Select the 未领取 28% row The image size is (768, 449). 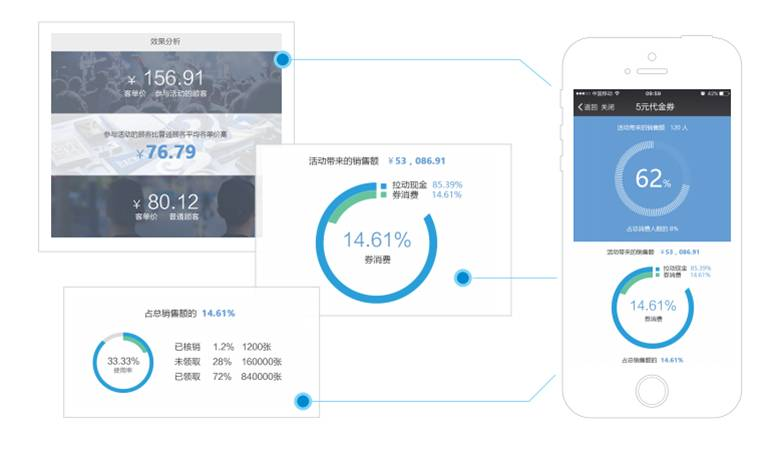228,362
